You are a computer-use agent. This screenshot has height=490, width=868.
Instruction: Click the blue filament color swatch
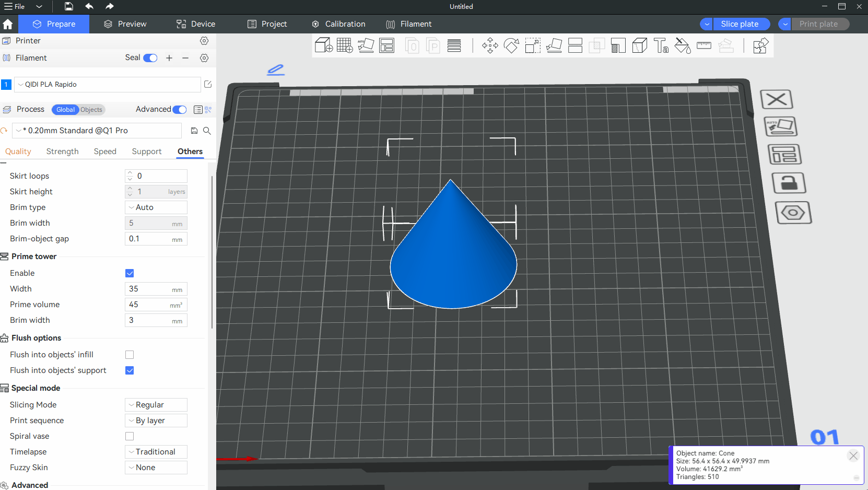tap(6, 85)
